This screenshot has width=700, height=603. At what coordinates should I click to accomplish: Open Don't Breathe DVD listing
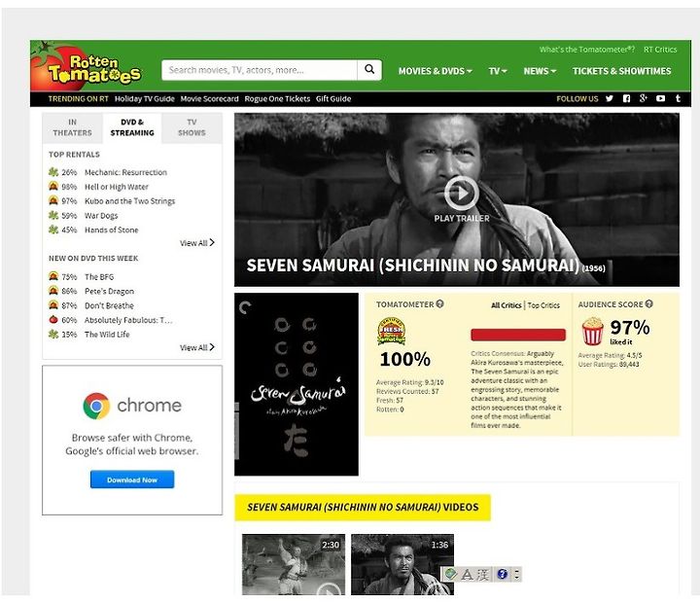109,305
